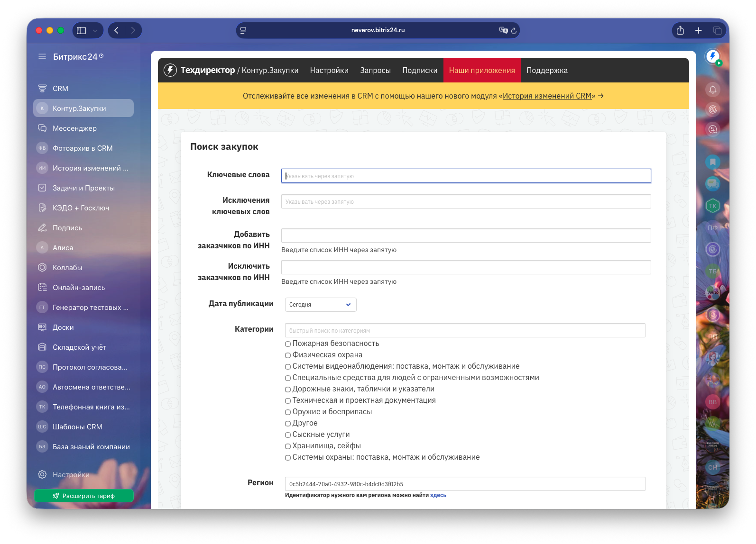756x544 pixels.
Task: Open the ТК hexagon chat icon
Action: pos(712,206)
